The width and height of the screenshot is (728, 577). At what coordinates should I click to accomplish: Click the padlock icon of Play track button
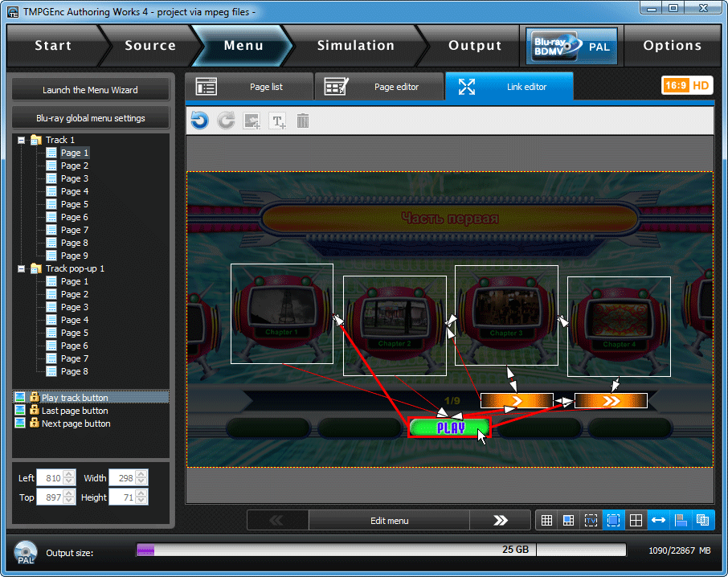pyautogui.click(x=34, y=397)
